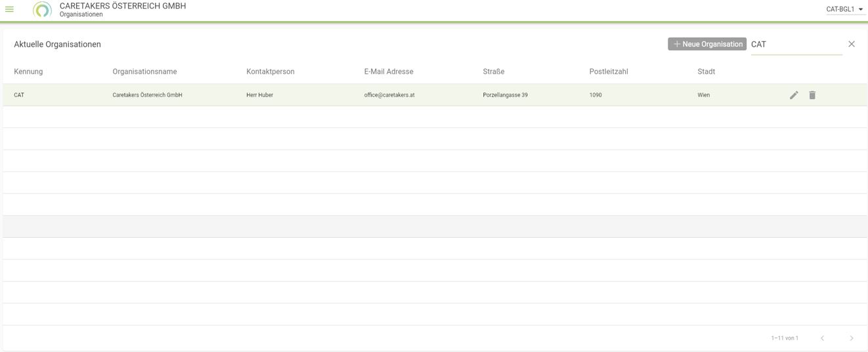The height and width of the screenshot is (352, 868).
Task: Delete the CAT organisation with trash icon
Action: click(x=812, y=95)
